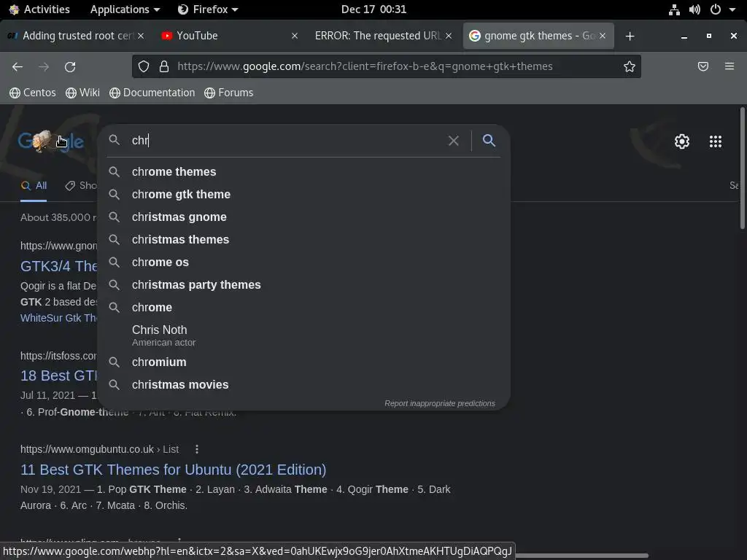Image resolution: width=747 pixels, height=560 pixels.
Task: Open 11 Best GTK Themes for Ubuntu result
Action: 174,470
